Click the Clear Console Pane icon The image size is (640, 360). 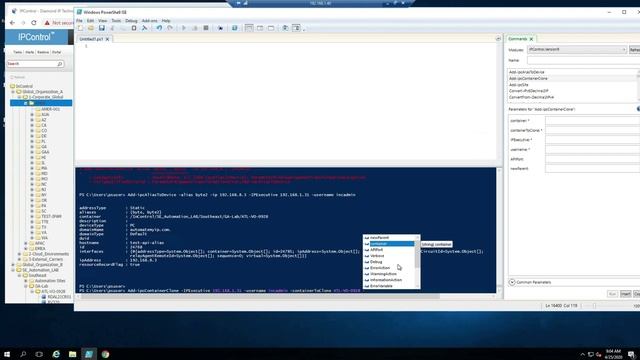point(144,28)
